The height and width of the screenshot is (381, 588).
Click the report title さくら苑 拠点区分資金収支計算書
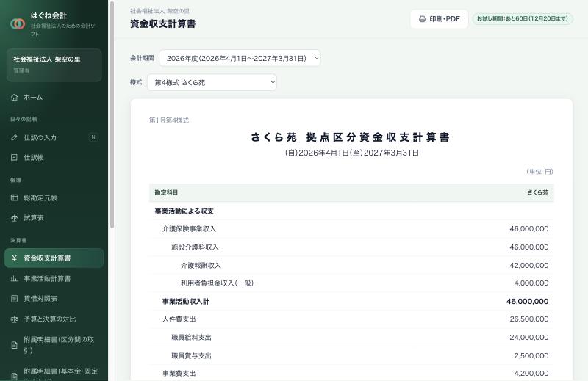[351, 137]
